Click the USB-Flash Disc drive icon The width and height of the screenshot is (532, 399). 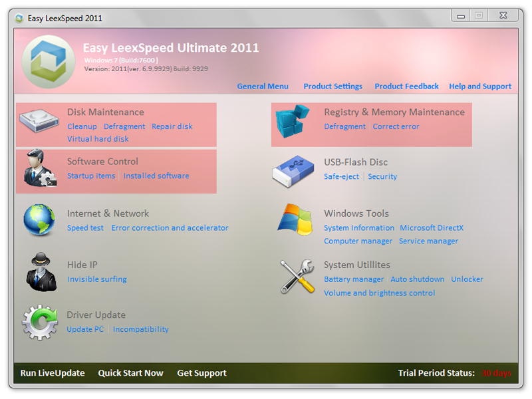click(x=293, y=172)
